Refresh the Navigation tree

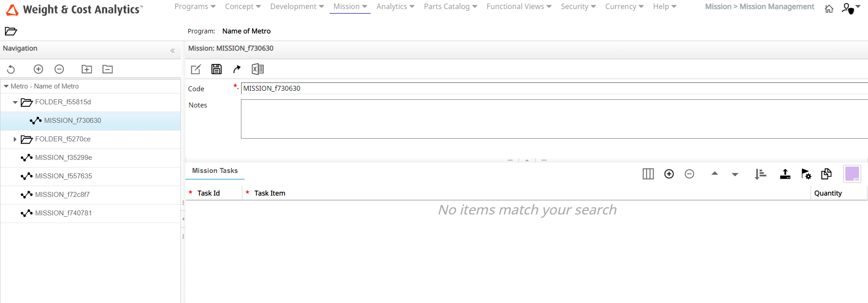(x=11, y=69)
